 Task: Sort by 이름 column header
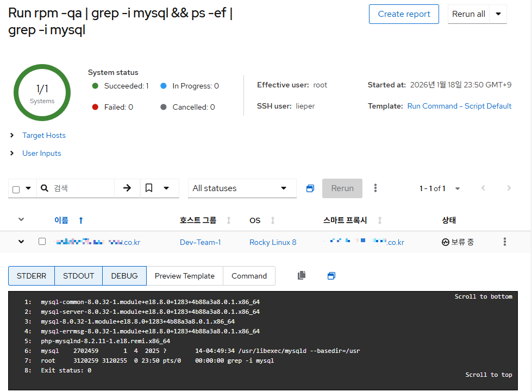click(x=61, y=220)
